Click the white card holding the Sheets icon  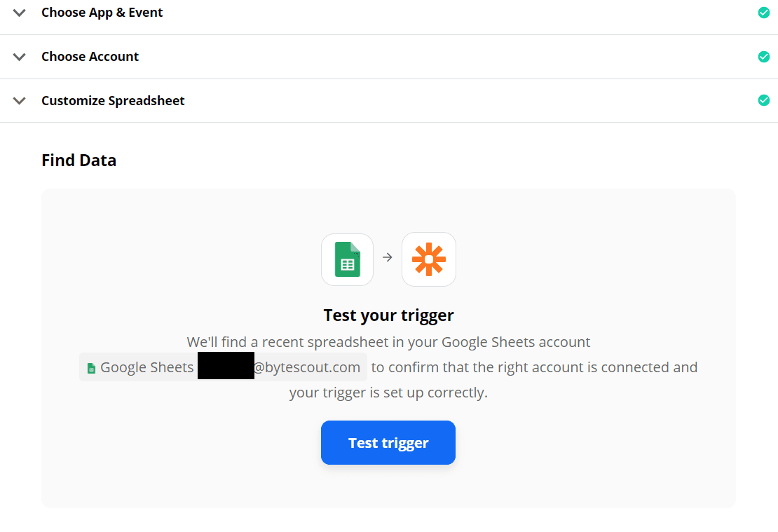[x=347, y=259]
